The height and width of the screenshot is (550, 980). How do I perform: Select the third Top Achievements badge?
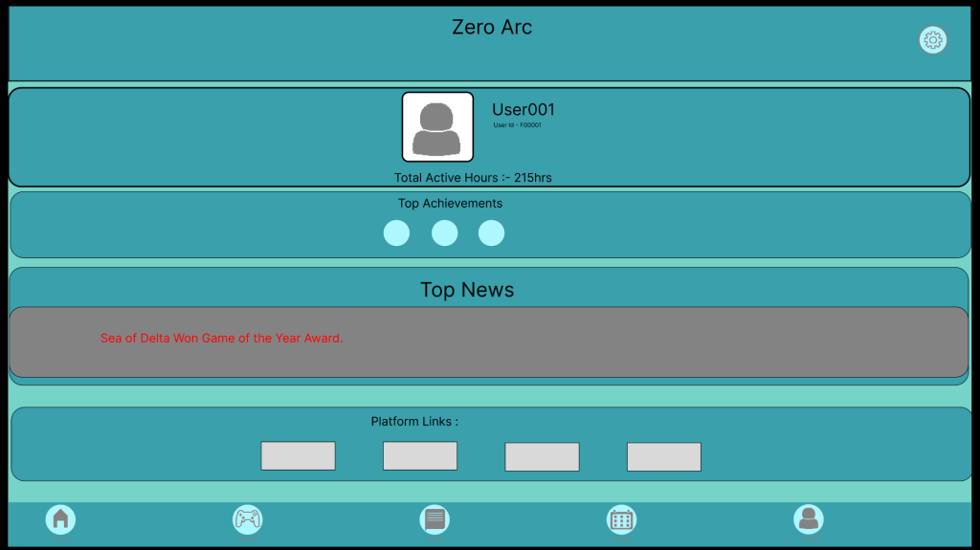pos(491,233)
